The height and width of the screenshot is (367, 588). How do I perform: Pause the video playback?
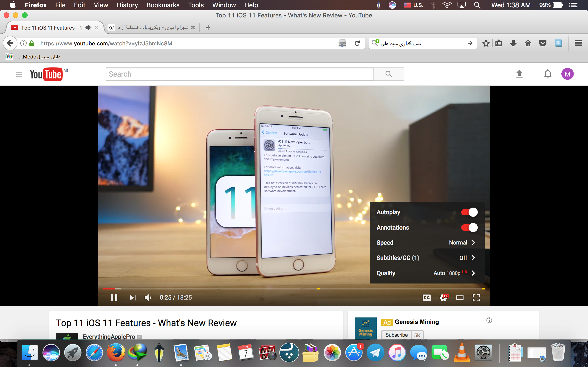(114, 297)
